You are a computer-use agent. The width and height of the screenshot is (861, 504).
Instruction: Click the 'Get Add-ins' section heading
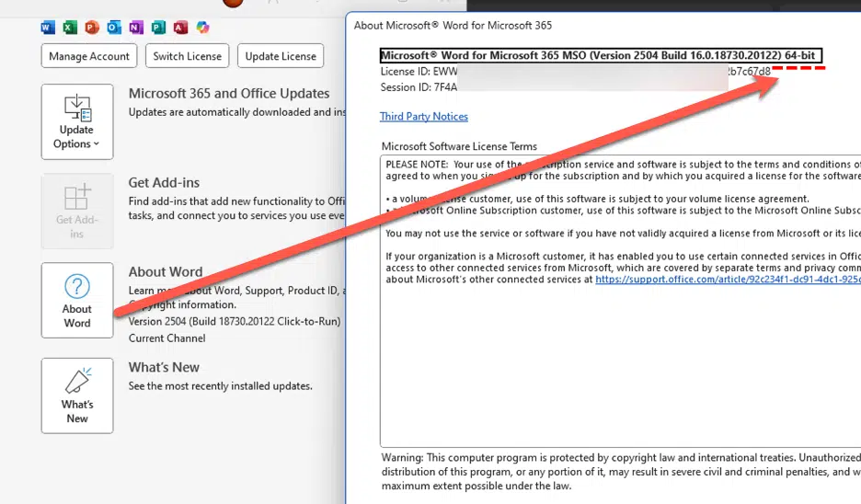(x=164, y=183)
